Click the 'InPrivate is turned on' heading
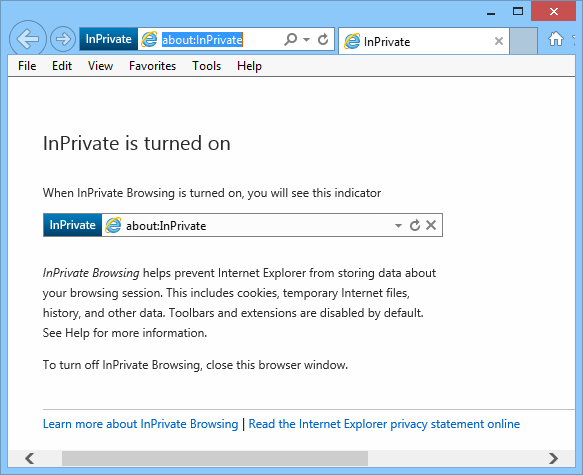The height and width of the screenshot is (475, 583). tap(137, 143)
